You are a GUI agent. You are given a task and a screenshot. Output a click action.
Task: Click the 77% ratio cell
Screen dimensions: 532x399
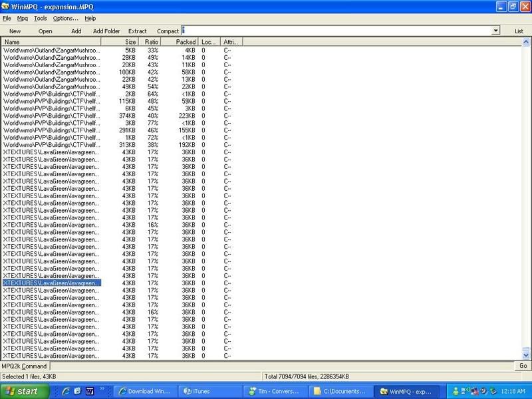pyautogui.click(x=153, y=123)
